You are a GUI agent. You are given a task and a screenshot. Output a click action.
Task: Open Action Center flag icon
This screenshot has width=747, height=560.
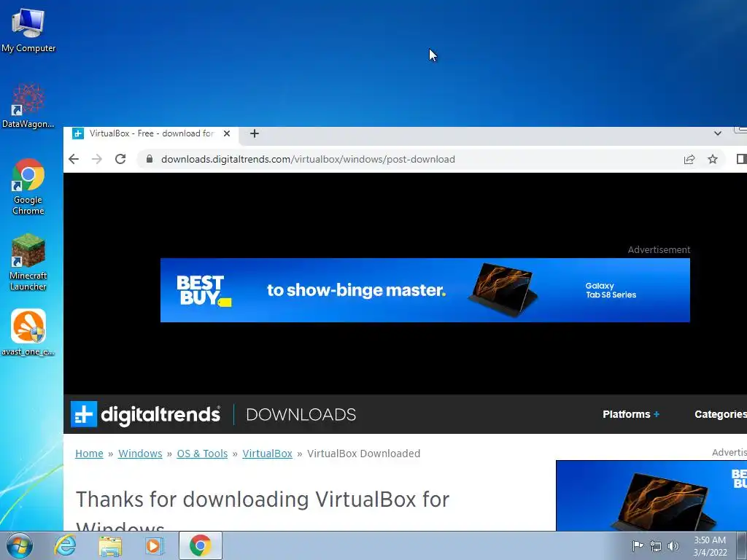pyautogui.click(x=638, y=545)
